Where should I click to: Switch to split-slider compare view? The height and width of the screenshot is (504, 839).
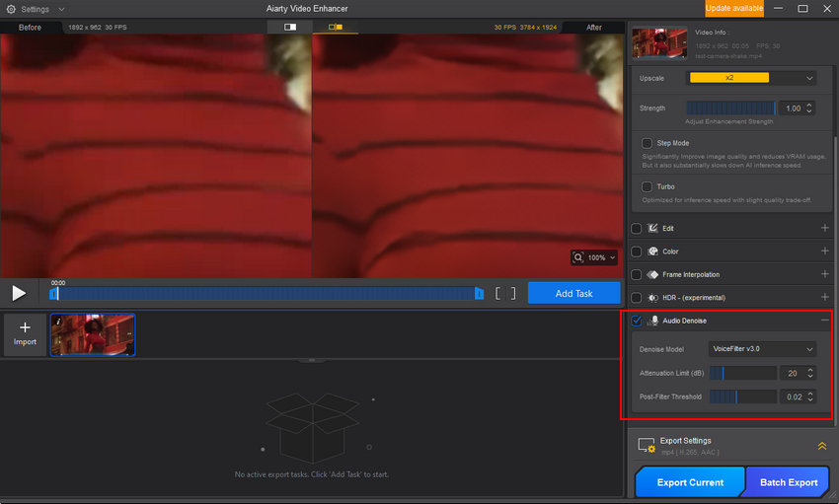(290, 27)
